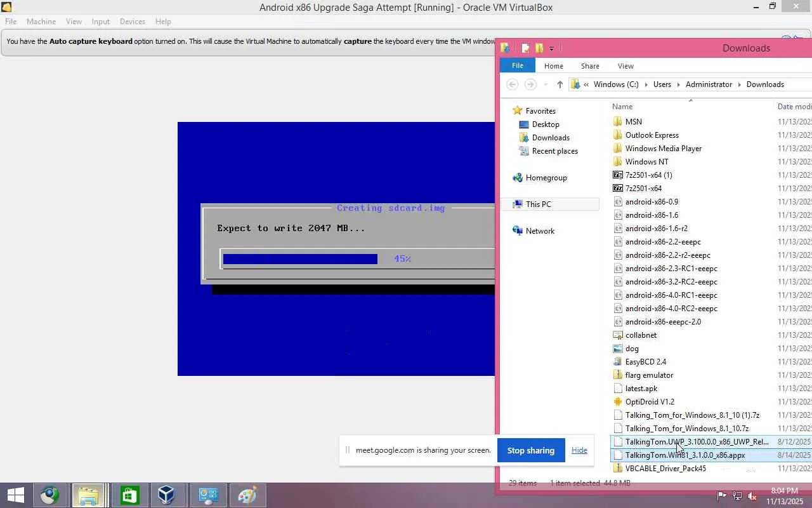Select the file latest.apk

(x=641, y=388)
